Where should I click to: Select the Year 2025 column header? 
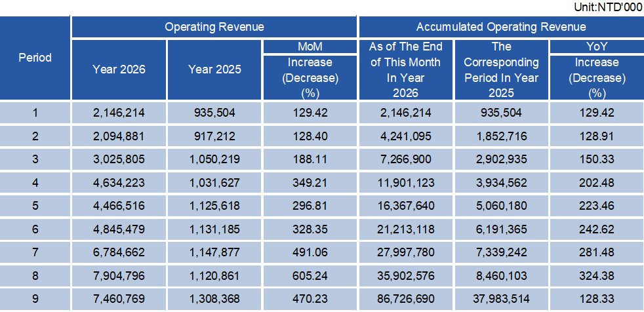[215, 69]
